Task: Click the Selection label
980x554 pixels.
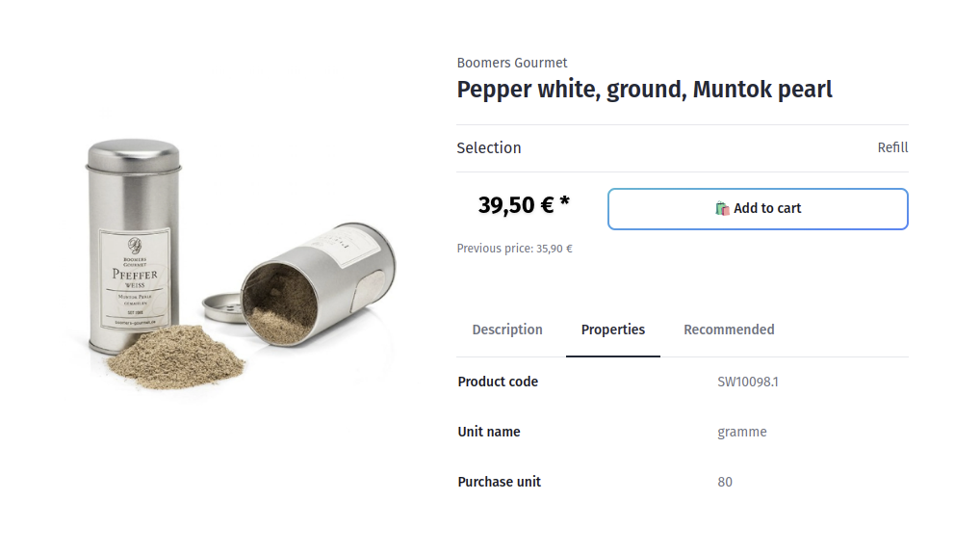Action: click(x=489, y=147)
